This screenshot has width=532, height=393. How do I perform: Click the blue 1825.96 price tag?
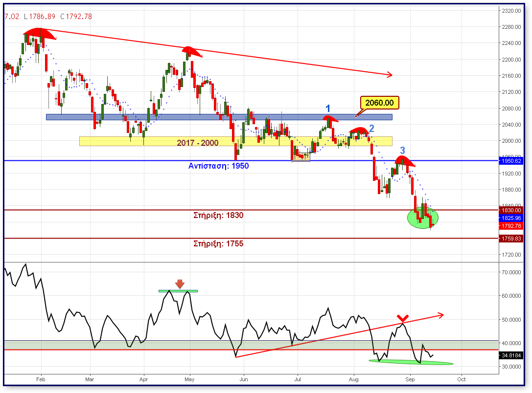(511, 218)
